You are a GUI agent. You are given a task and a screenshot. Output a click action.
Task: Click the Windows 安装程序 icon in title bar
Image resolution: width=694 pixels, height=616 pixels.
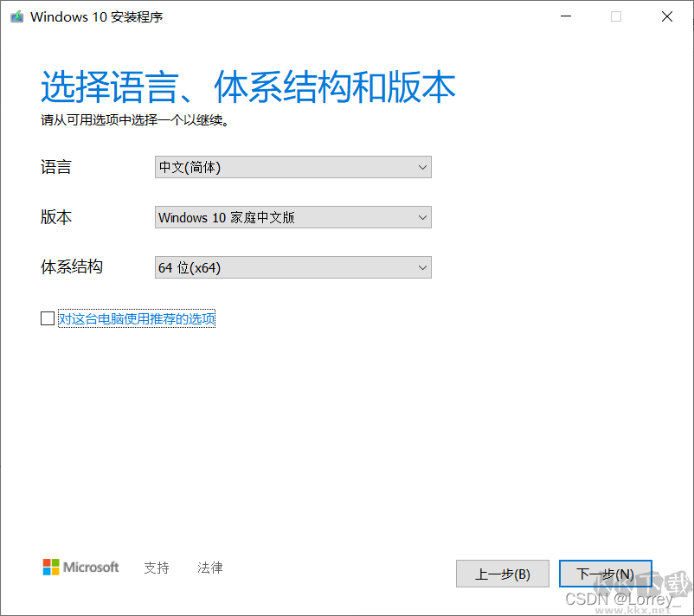pos(16,16)
